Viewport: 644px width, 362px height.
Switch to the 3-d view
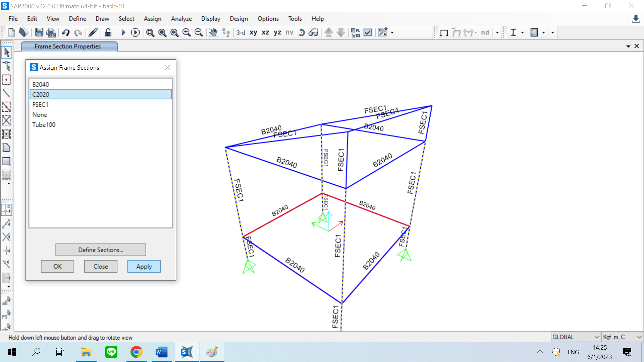[240, 33]
